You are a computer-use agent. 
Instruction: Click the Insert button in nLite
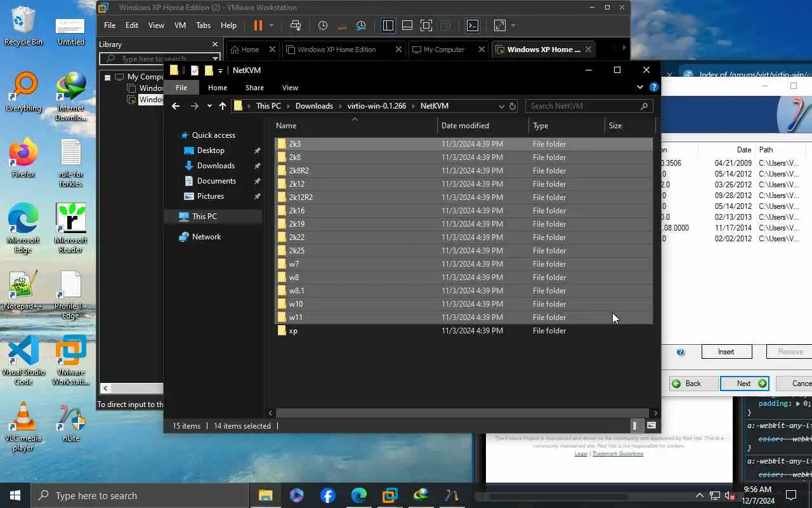click(726, 352)
